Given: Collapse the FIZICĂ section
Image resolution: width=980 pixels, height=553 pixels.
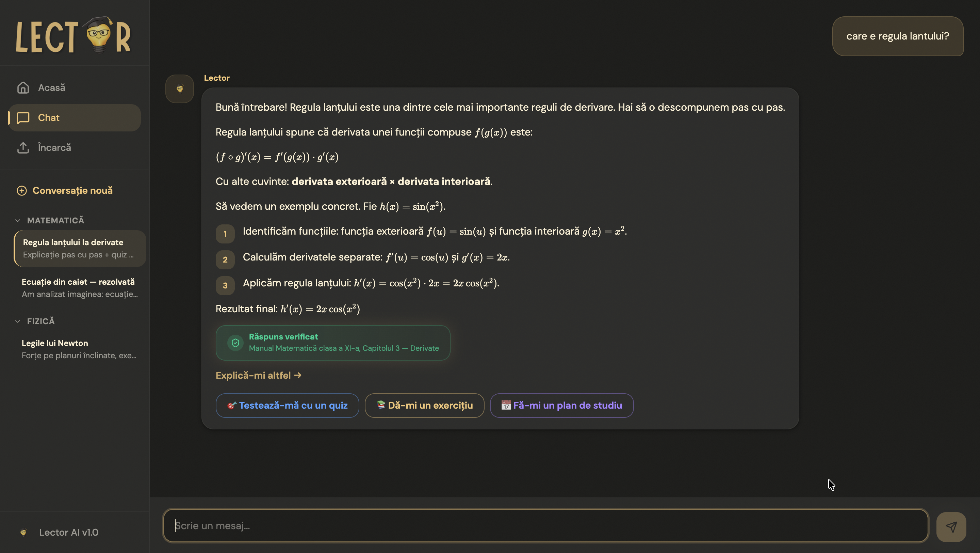Looking at the screenshot, I should [x=17, y=321].
